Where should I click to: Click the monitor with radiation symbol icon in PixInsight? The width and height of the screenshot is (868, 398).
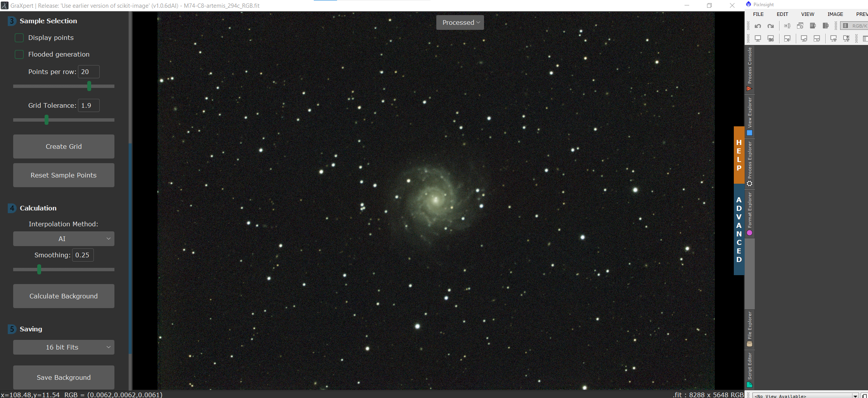tap(833, 38)
